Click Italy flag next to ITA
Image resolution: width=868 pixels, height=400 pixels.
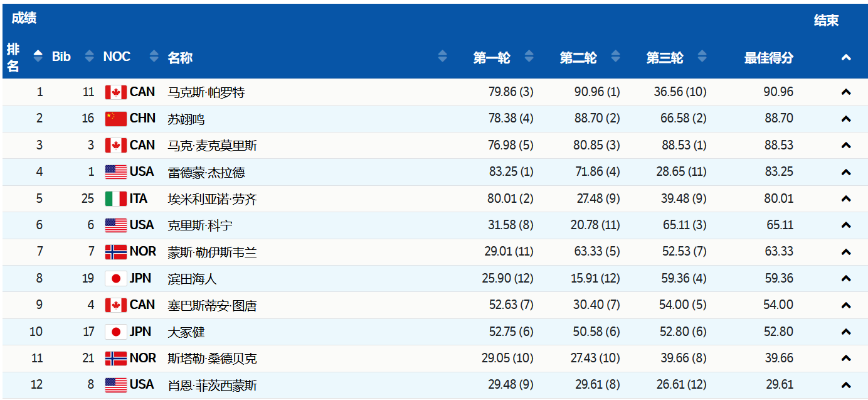click(x=115, y=198)
